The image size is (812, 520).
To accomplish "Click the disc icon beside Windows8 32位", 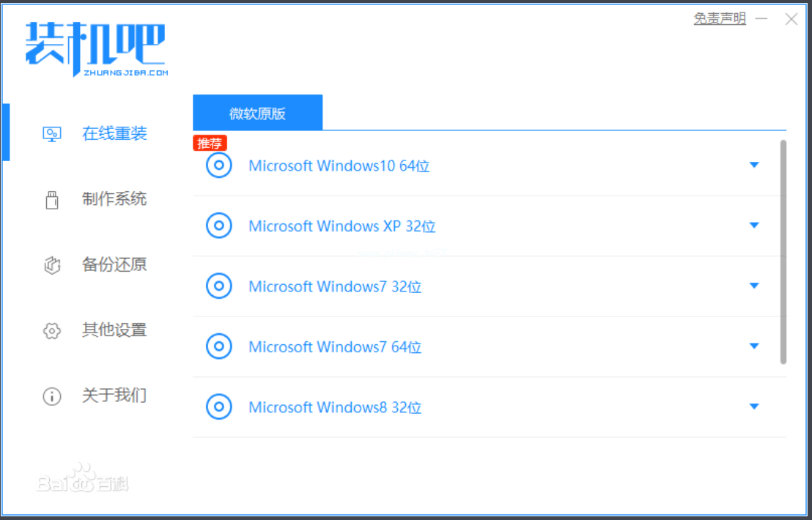I will click(x=218, y=406).
